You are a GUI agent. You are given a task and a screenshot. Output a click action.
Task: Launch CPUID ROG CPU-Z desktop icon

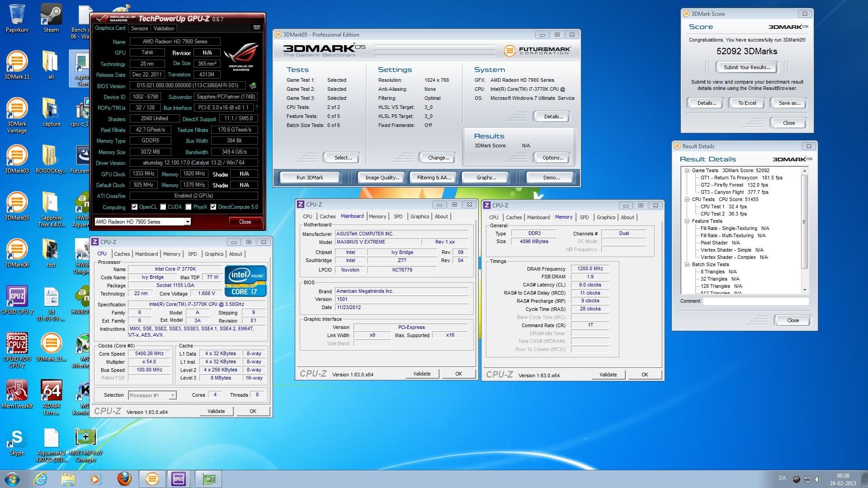click(x=17, y=350)
